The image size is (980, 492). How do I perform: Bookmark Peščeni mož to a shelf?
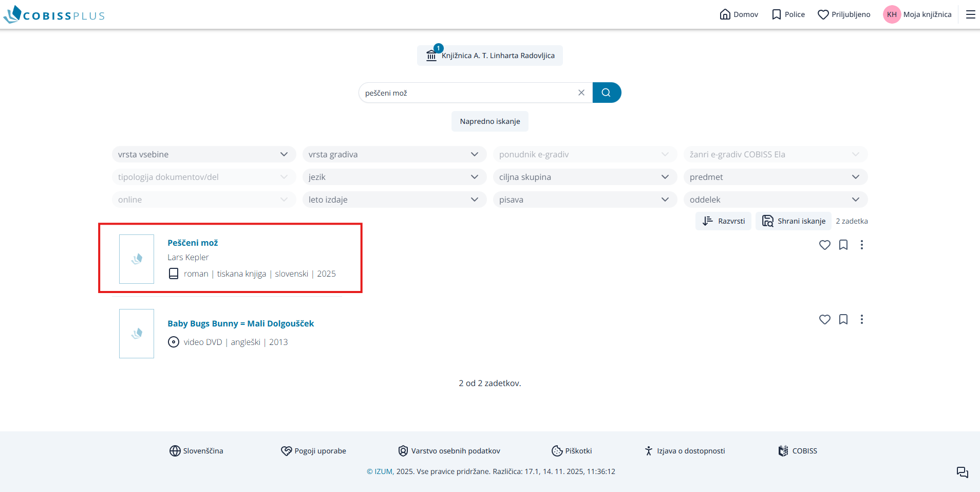843,245
